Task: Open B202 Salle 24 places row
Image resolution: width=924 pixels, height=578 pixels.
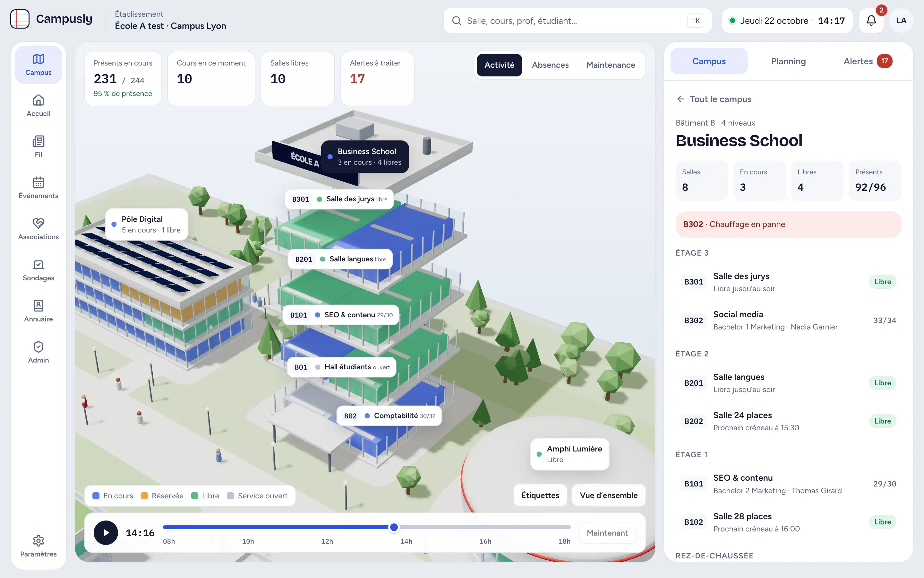Action: (x=788, y=421)
